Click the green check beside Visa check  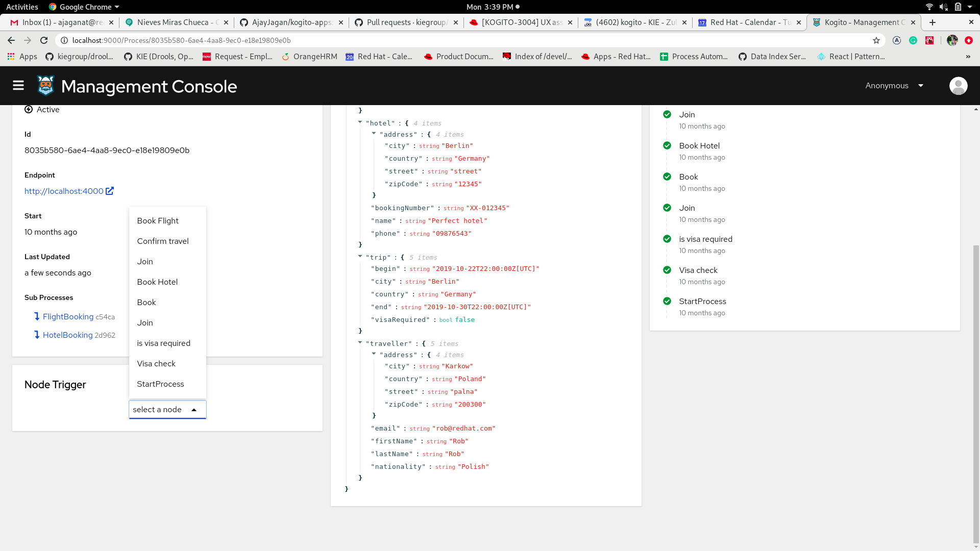667,270
